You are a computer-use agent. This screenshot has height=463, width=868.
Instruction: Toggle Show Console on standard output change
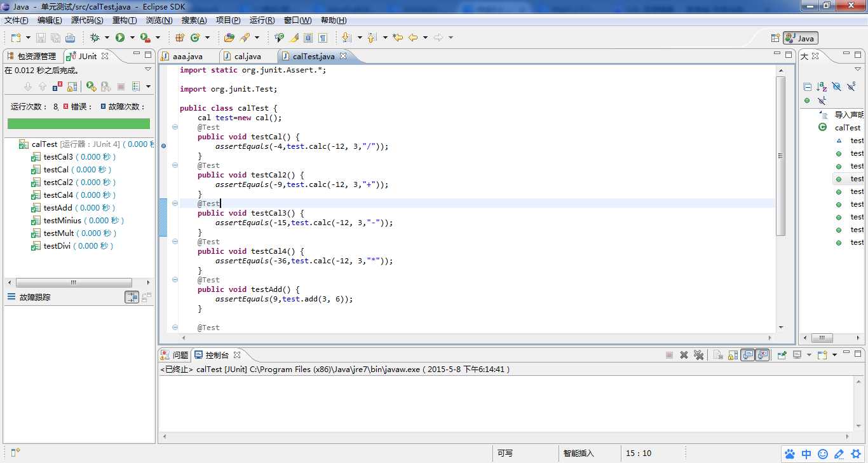[x=747, y=355]
